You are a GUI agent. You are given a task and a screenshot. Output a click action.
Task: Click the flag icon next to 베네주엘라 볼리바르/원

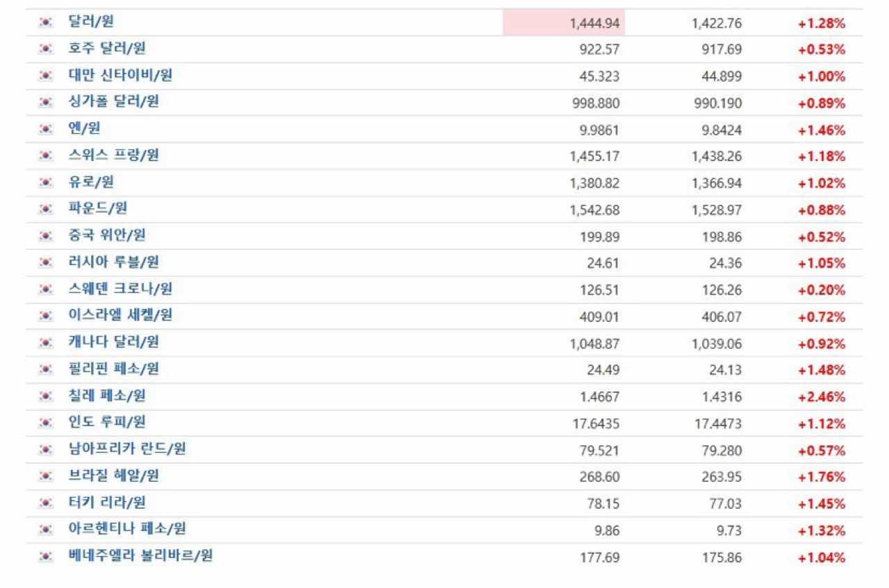tap(46, 557)
